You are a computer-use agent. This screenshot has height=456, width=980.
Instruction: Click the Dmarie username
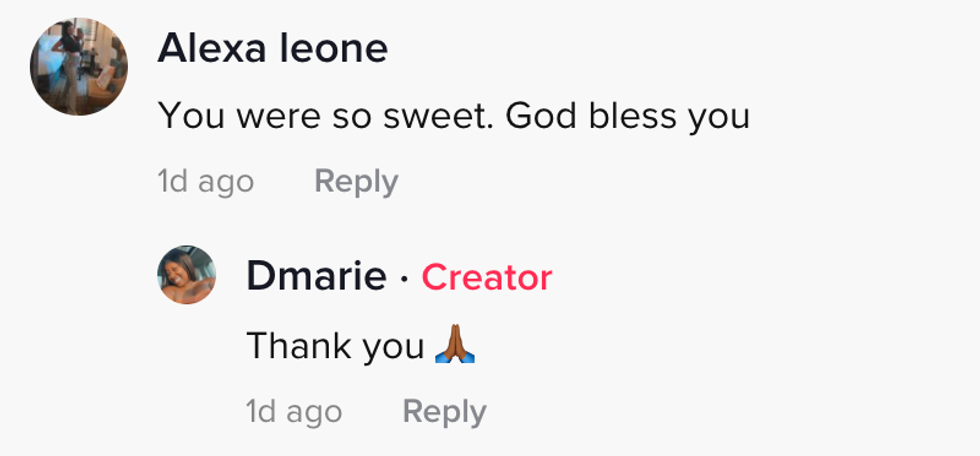pyautogui.click(x=316, y=277)
